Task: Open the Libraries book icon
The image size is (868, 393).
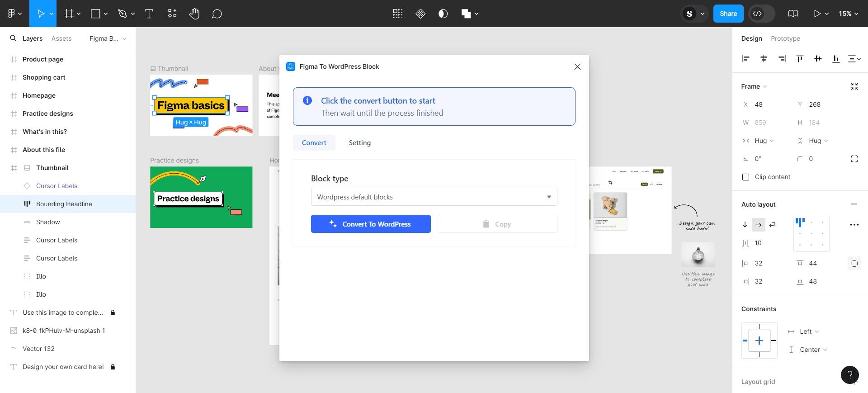Action: [x=793, y=14]
